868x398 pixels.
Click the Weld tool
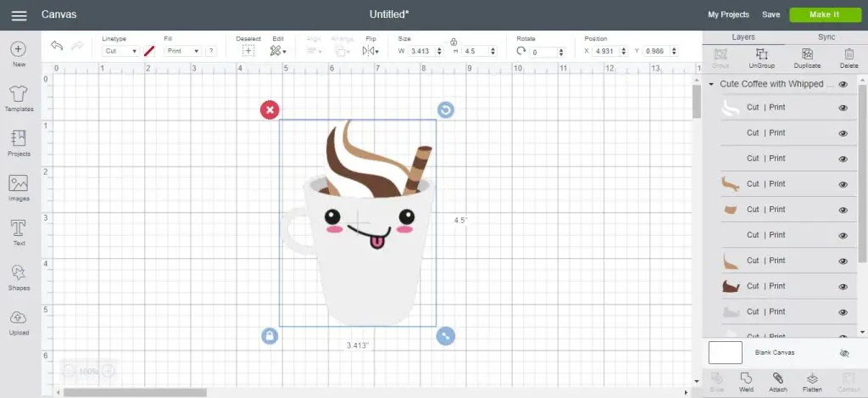click(x=746, y=383)
